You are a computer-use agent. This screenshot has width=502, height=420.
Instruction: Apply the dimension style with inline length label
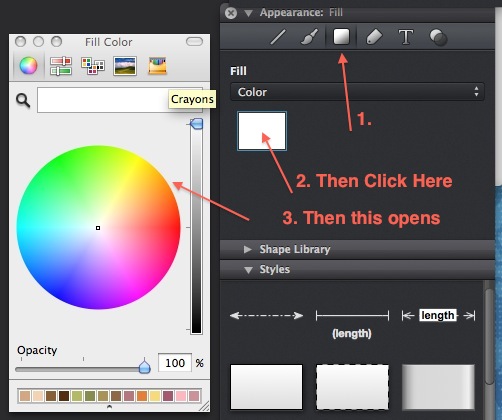[x=438, y=315]
